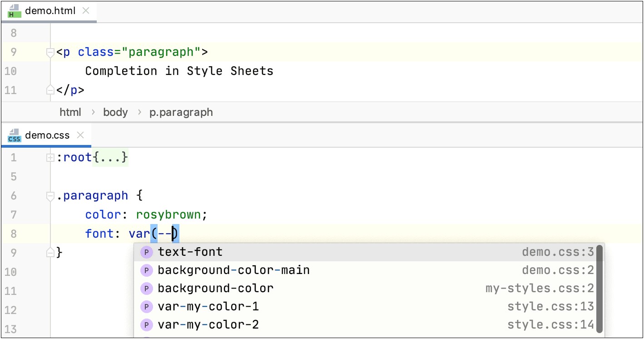
Task: Close the demo.css tab
Action: 80,135
